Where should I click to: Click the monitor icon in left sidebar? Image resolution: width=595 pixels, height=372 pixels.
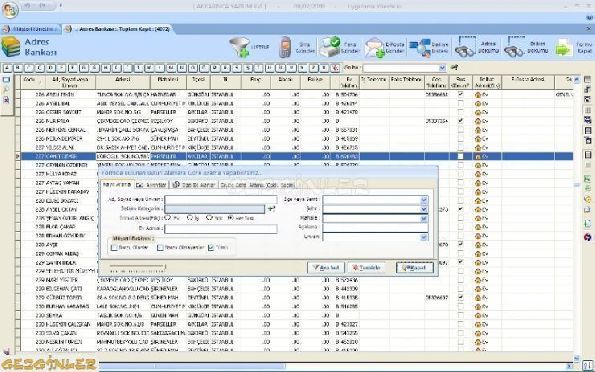6,80
